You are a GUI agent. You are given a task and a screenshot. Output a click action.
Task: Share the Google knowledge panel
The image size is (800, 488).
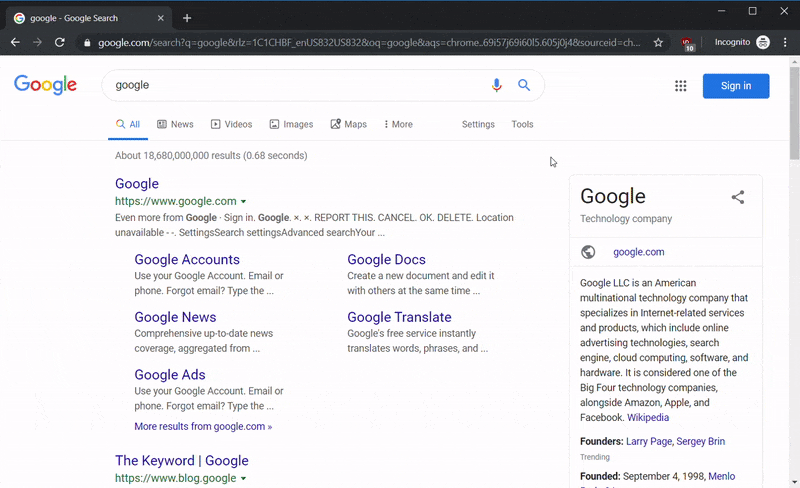(738, 197)
